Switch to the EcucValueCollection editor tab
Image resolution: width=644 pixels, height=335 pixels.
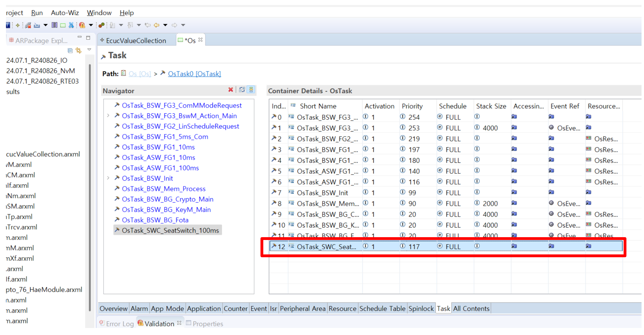point(136,40)
